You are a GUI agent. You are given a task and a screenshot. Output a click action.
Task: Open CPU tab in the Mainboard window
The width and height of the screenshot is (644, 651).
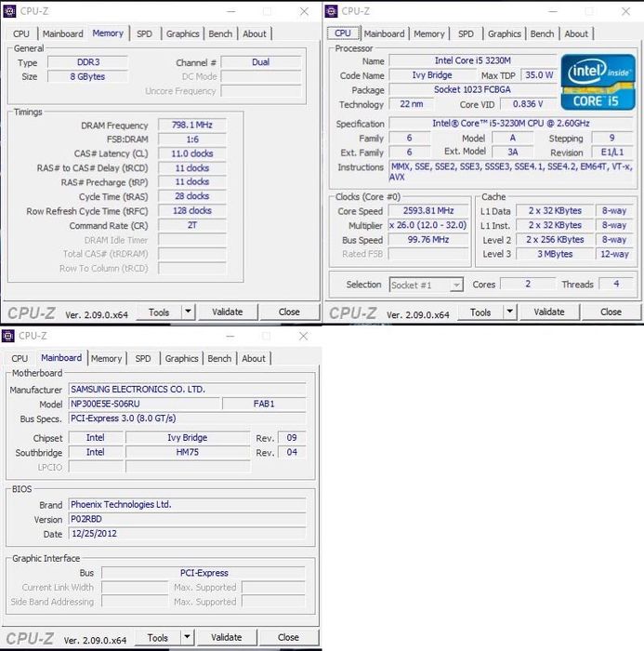20,358
